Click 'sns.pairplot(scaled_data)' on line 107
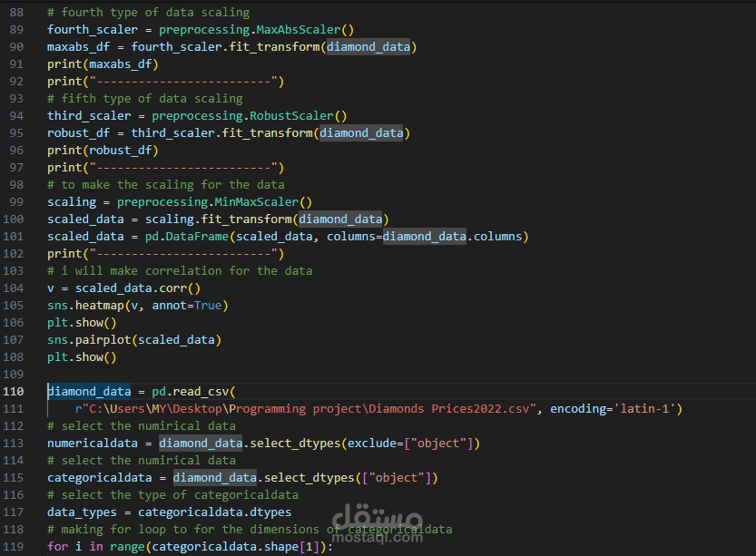The height and width of the screenshot is (556, 756). [134, 340]
